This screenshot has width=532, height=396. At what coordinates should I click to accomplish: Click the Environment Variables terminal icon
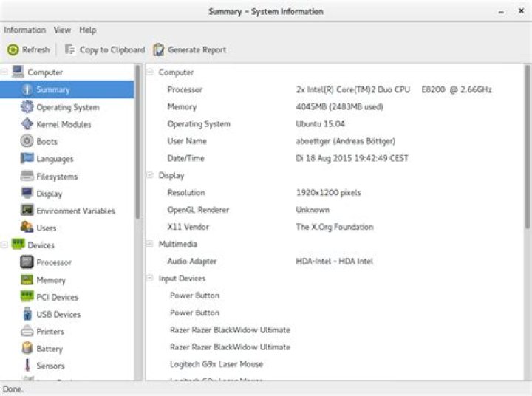point(27,210)
